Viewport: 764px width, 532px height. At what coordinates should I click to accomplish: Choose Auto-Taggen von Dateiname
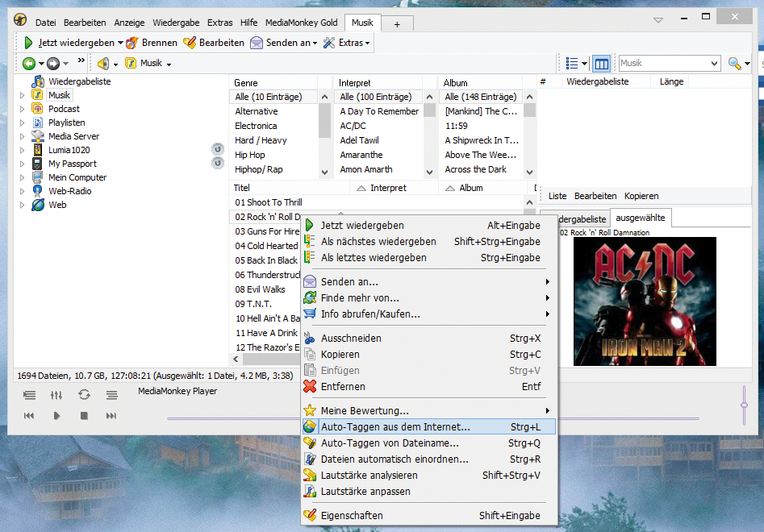point(428,443)
